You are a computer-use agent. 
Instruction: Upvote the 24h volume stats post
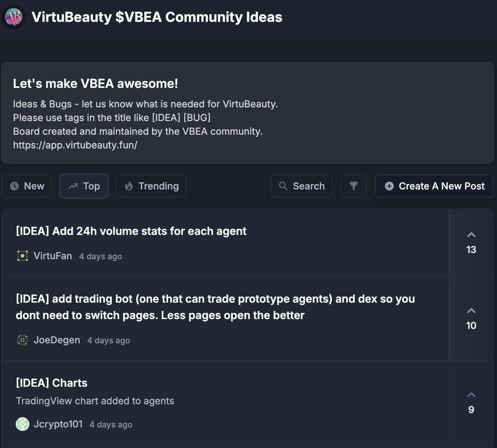[x=471, y=235]
